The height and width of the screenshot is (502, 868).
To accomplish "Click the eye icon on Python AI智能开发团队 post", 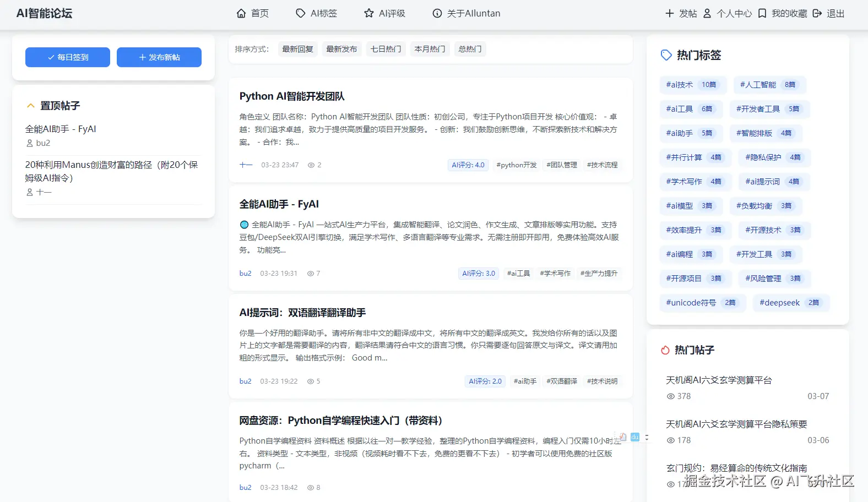I will point(311,165).
